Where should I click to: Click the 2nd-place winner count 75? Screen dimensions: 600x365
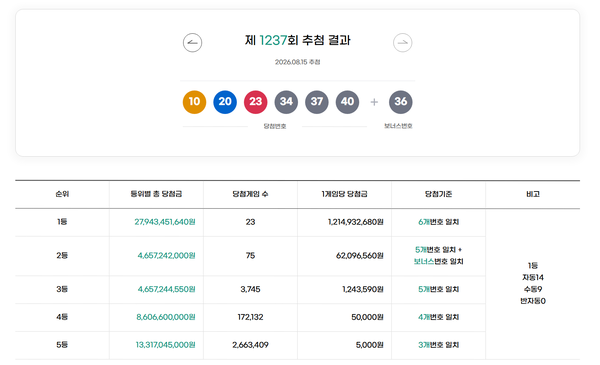(250, 256)
